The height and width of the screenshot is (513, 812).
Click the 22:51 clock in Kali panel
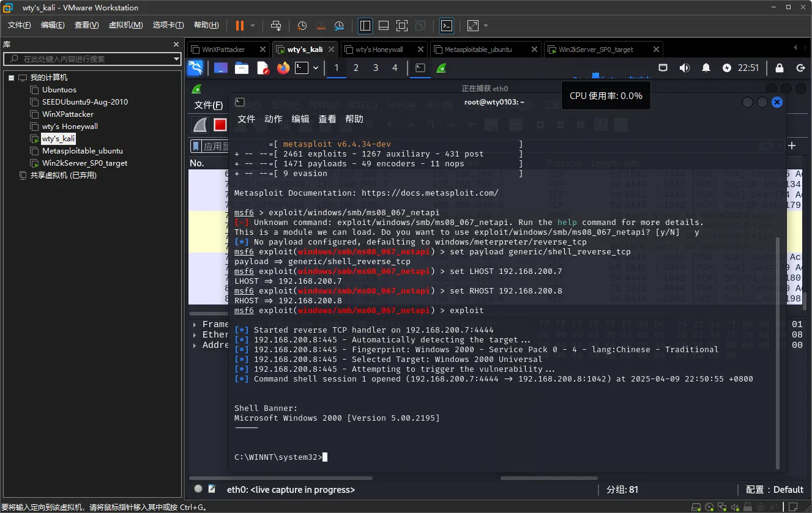point(748,68)
